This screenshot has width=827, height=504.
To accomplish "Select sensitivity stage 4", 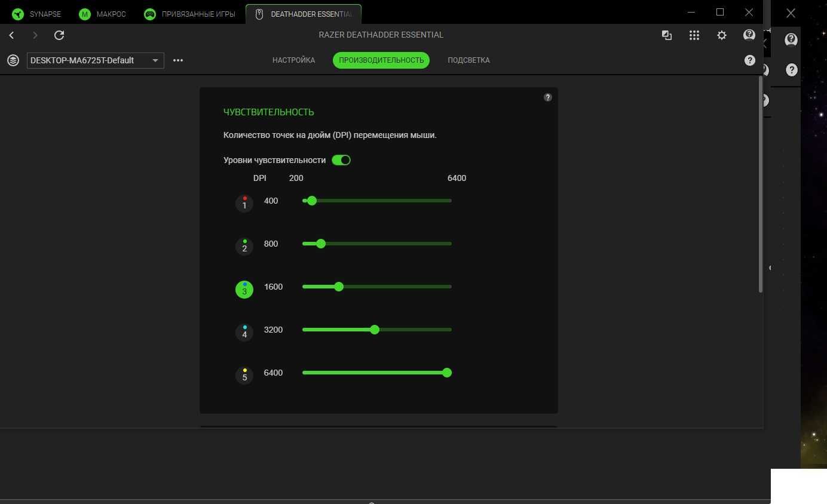I will click(244, 333).
